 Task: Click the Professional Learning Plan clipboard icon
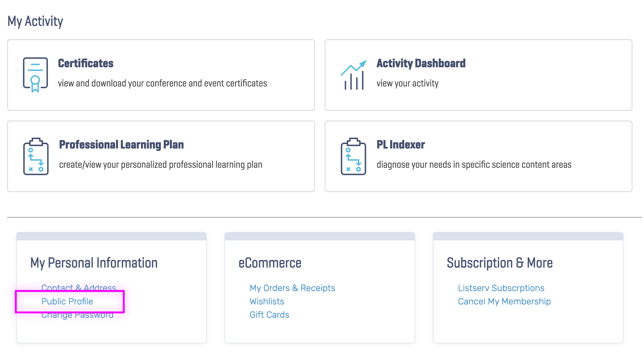click(x=36, y=156)
